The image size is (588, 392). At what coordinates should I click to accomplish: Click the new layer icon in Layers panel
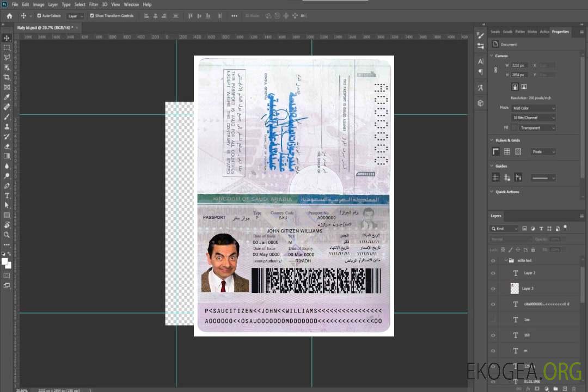point(565,389)
